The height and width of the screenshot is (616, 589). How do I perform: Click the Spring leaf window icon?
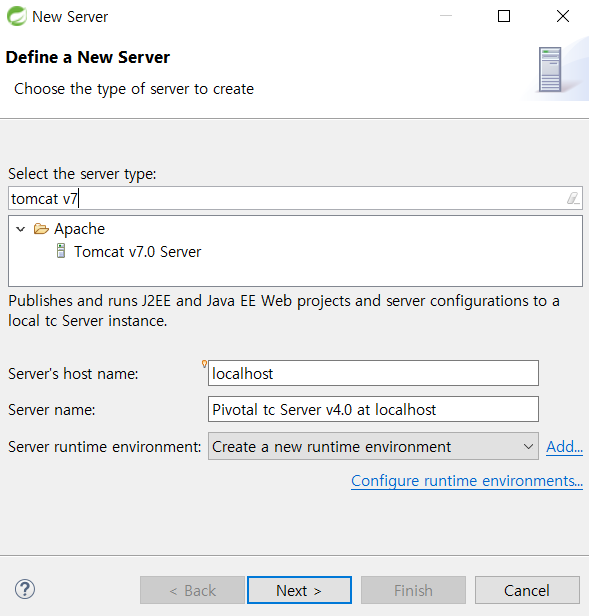click(x=17, y=16)
